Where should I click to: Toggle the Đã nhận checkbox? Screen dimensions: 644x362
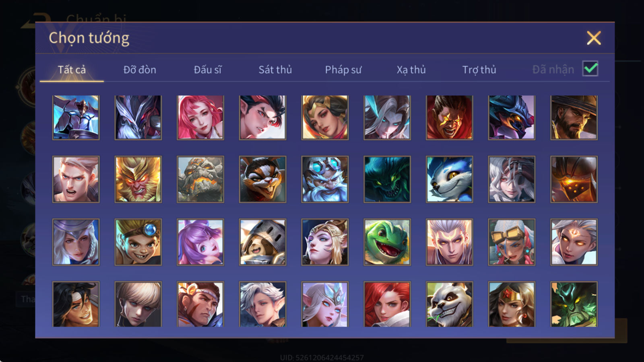[590, 69]
